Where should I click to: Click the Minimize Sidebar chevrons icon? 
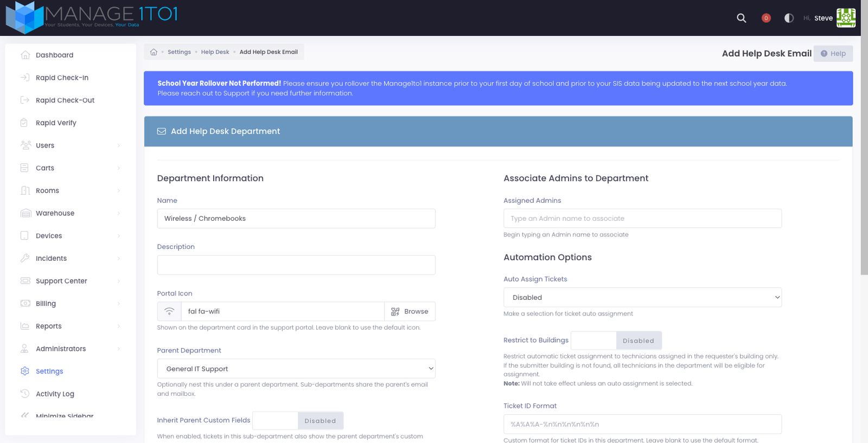[25, 415]
